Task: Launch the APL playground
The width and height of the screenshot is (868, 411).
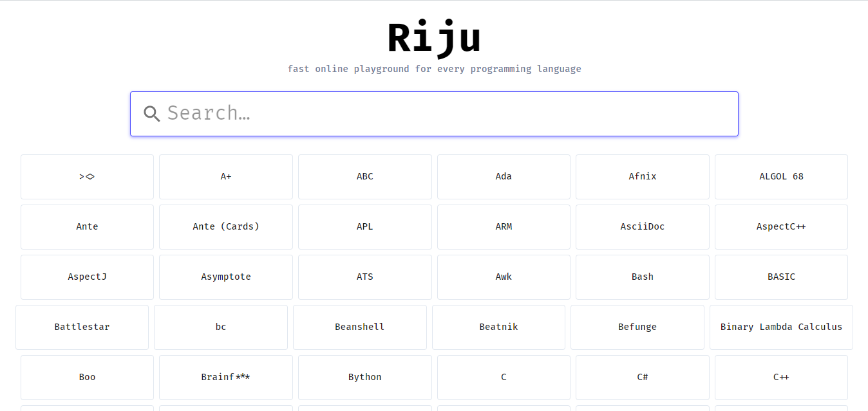Action: click(x=365, y=227)
